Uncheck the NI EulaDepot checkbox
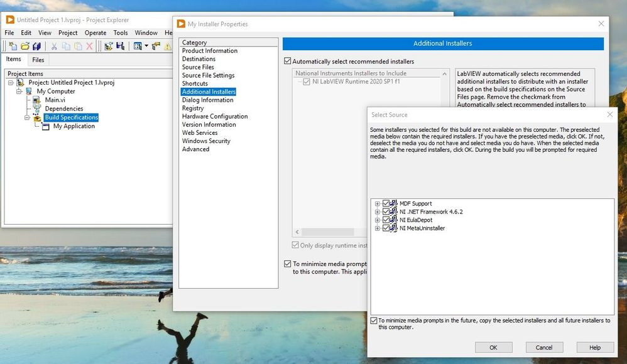 (x=386, y=220)
